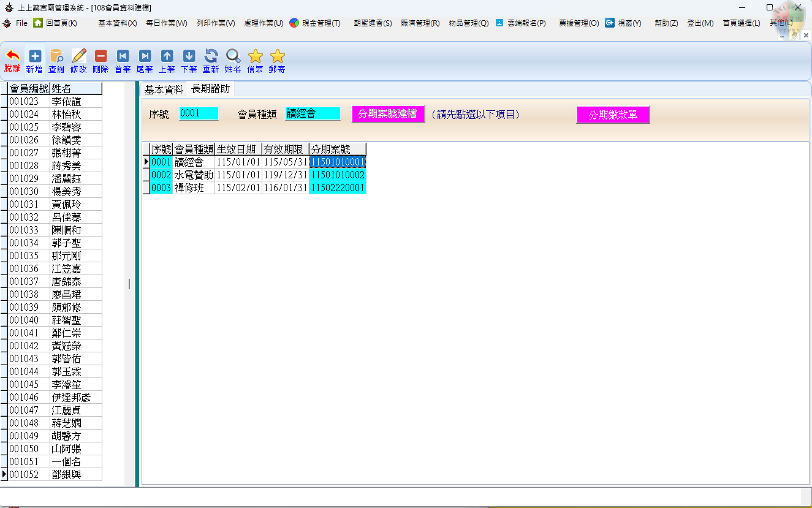Click the 回首頁(K) home item
The image size is (812, 508).
tap(55, 23)
